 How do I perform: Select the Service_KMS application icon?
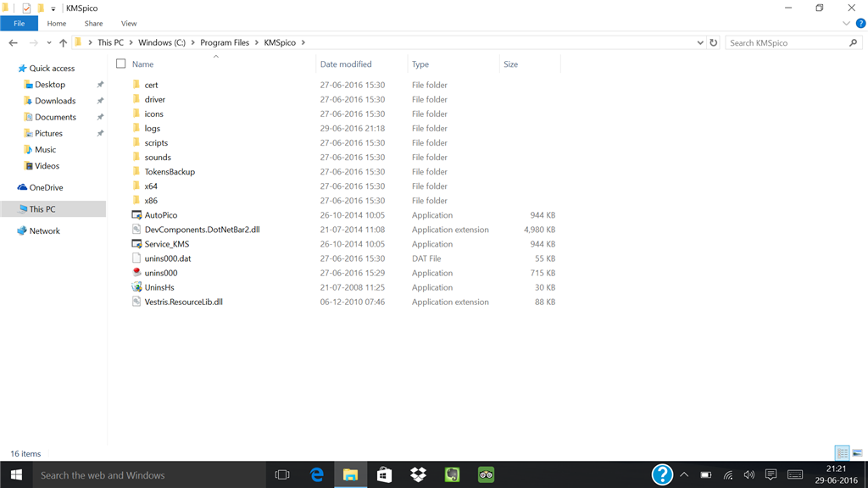click(x=136, y=243)
